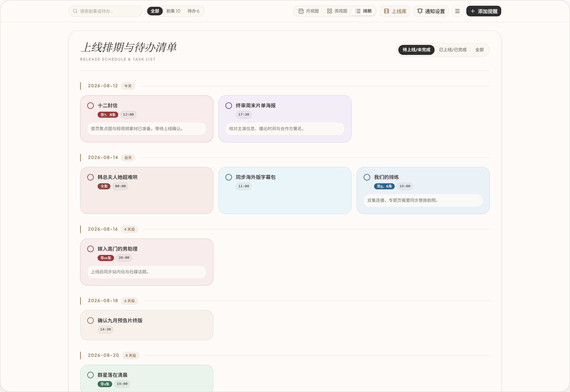Click the film icon in 上线库
Viewport: 570px width, 392px height.
click(386, 11)
